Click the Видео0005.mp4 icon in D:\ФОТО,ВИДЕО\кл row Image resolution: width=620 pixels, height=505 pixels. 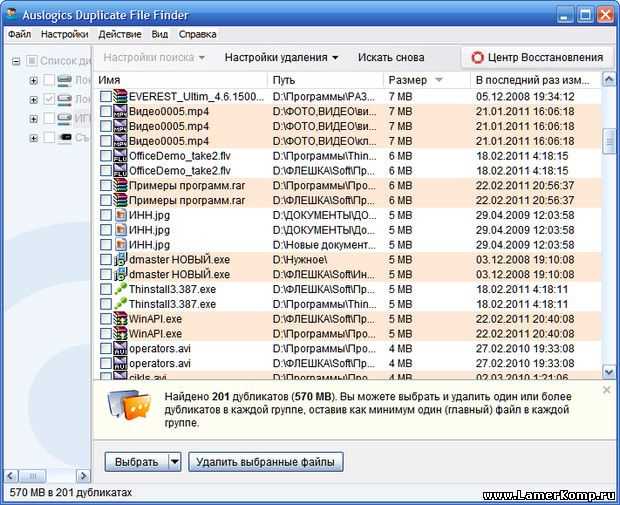tap(120, 141)
